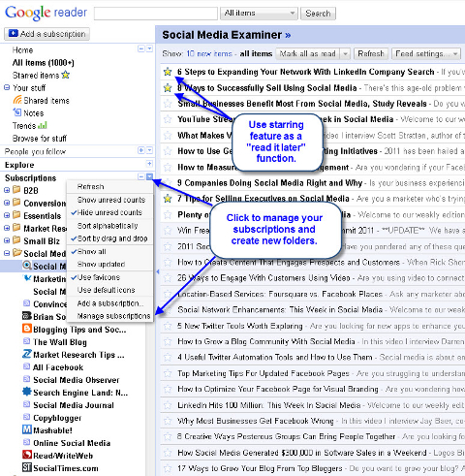Collapse the Social Media folder
This screenshot has height=476, width=465.
[7, 253]
